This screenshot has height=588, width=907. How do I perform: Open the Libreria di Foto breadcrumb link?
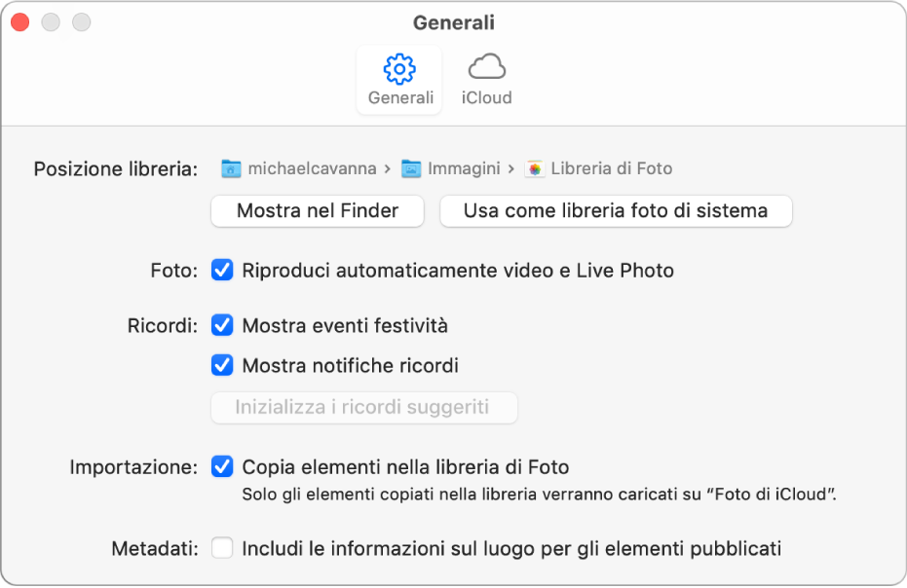[611, 168]
